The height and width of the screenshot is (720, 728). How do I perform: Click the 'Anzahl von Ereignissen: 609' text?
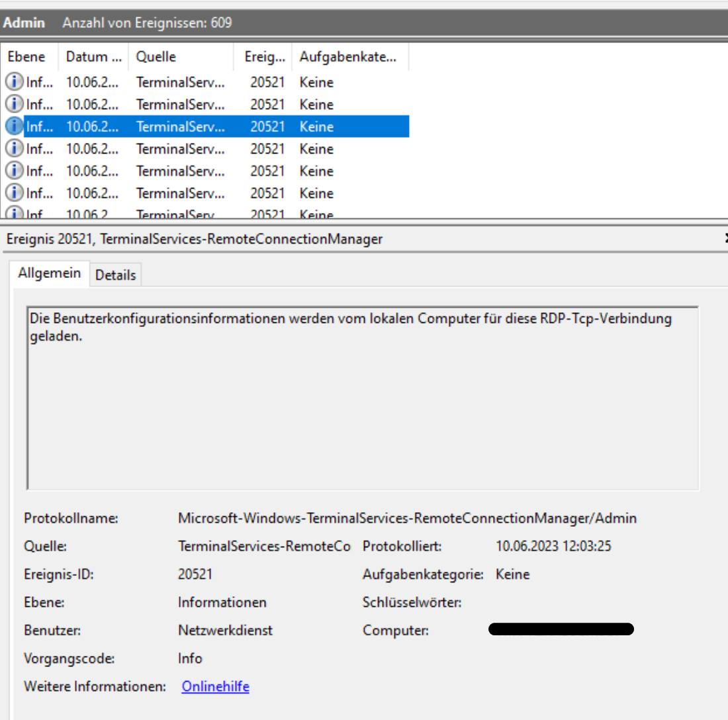[147, 22]
